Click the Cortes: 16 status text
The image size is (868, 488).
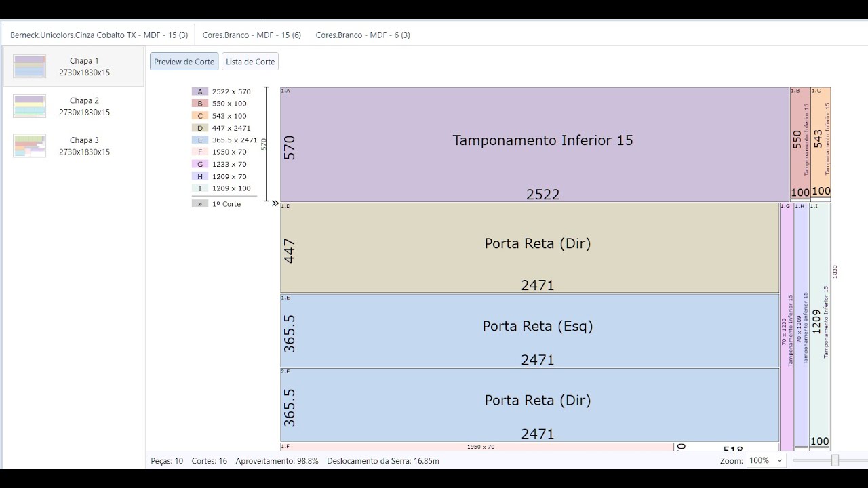click(210, 461)
